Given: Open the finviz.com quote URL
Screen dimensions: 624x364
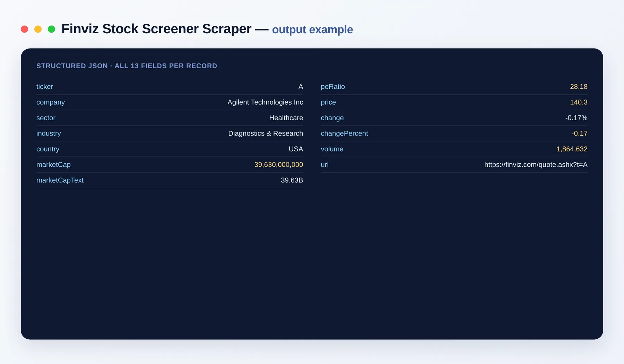Looking at the screenshot, I should (536, 165).
